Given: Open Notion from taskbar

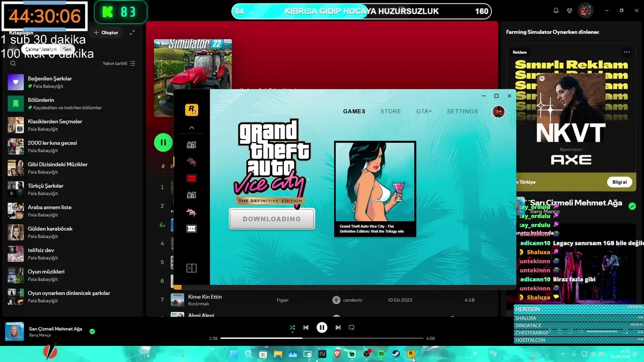Looking at the screenshot, I should tap(322, 354).
